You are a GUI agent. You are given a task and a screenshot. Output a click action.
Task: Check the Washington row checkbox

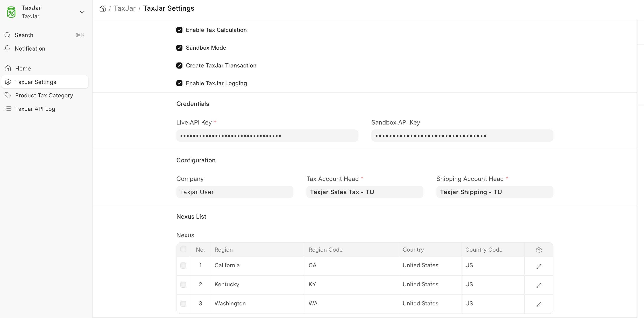click(183, 304)
